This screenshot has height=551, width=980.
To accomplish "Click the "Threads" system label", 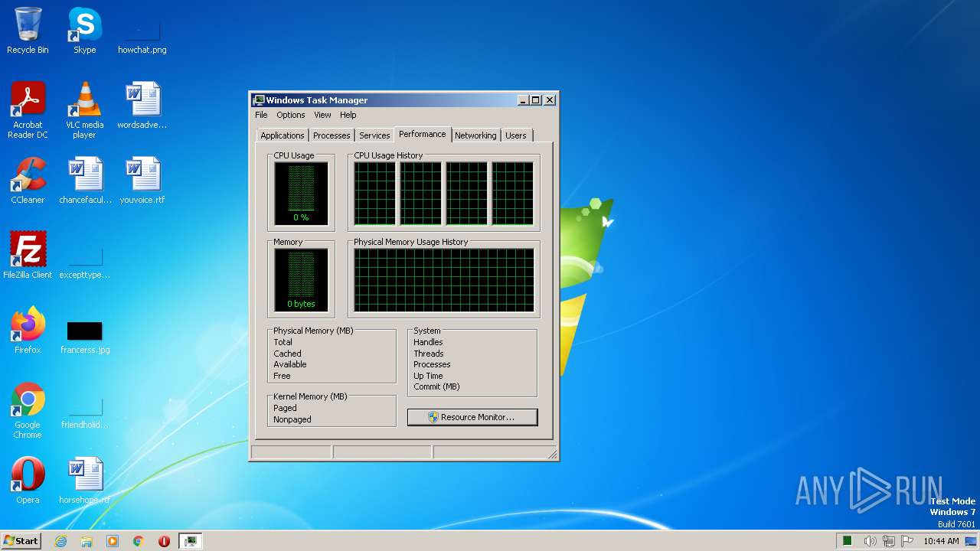I will pos(429,354).
